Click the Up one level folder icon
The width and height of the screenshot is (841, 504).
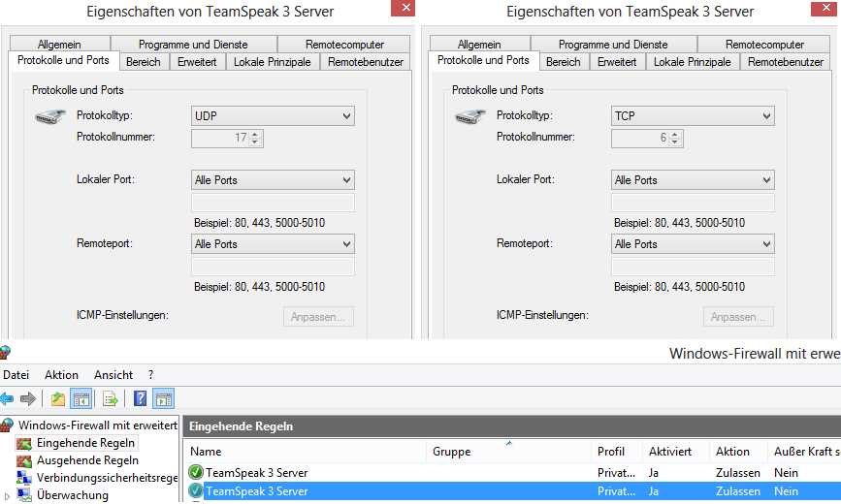(58, 398)
